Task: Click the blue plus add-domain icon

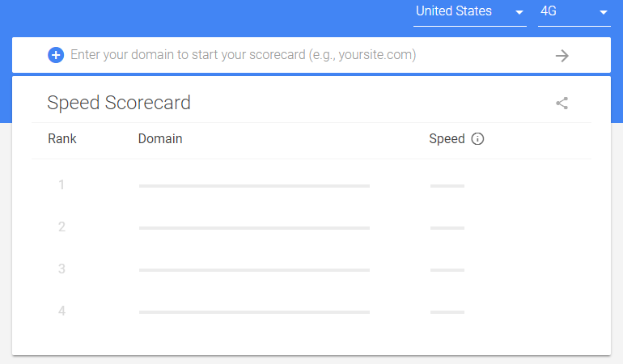Action: 56,55
